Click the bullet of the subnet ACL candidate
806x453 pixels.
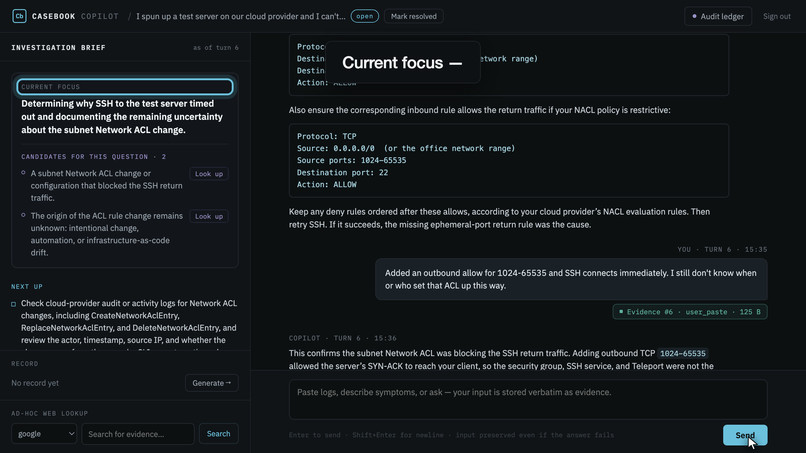[23, 173]
